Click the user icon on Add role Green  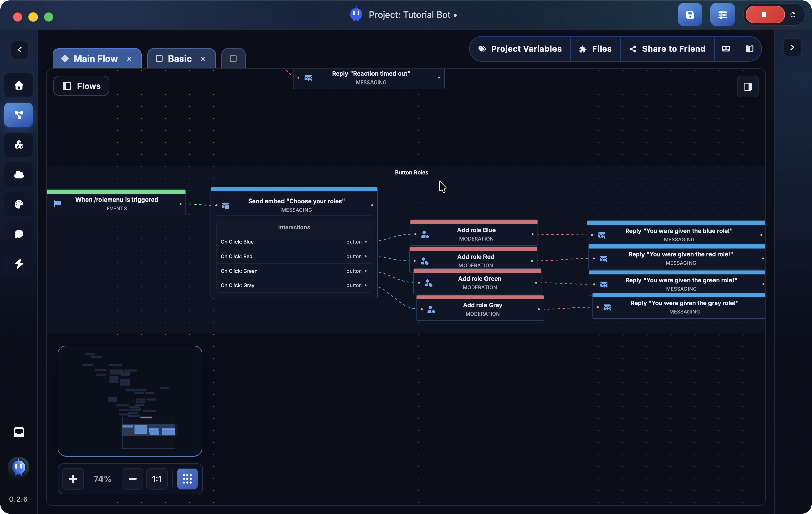click(428, 283)
